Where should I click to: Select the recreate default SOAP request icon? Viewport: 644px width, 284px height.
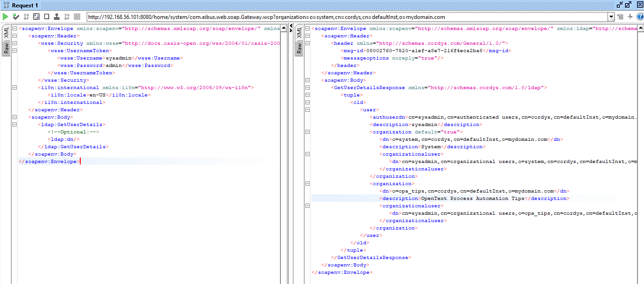(x=37, y=16)
